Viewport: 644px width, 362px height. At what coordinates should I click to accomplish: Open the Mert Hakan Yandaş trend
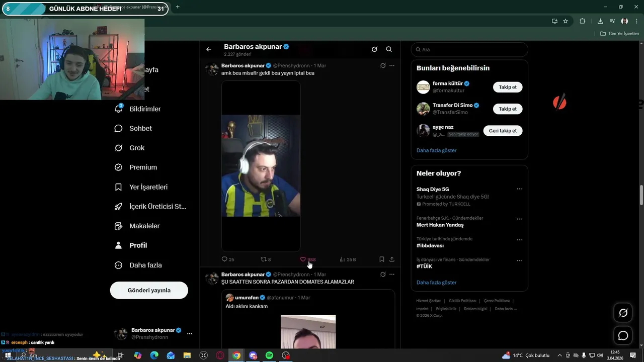[x=440, y=225]
